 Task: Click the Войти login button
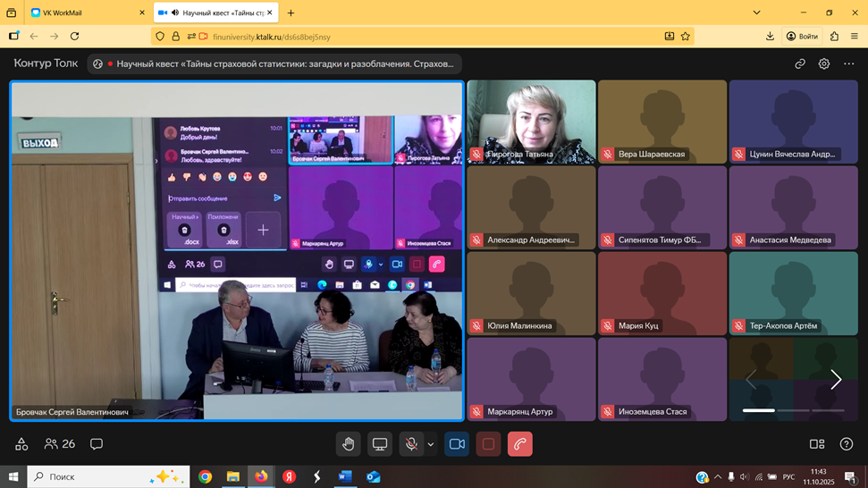[x=802, y=37]
